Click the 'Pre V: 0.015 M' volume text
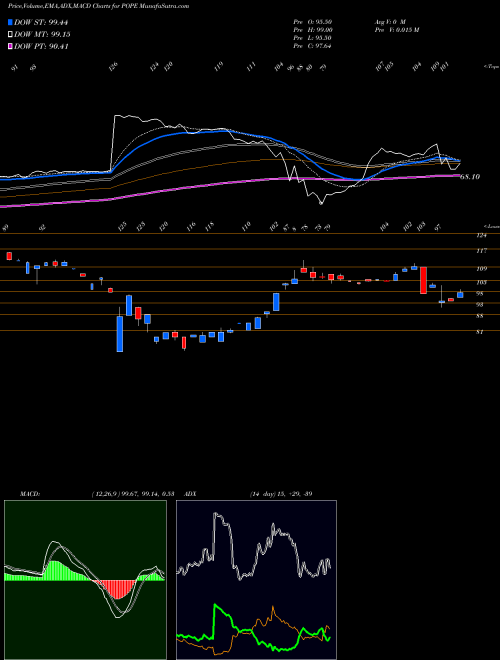 point(396,30)
